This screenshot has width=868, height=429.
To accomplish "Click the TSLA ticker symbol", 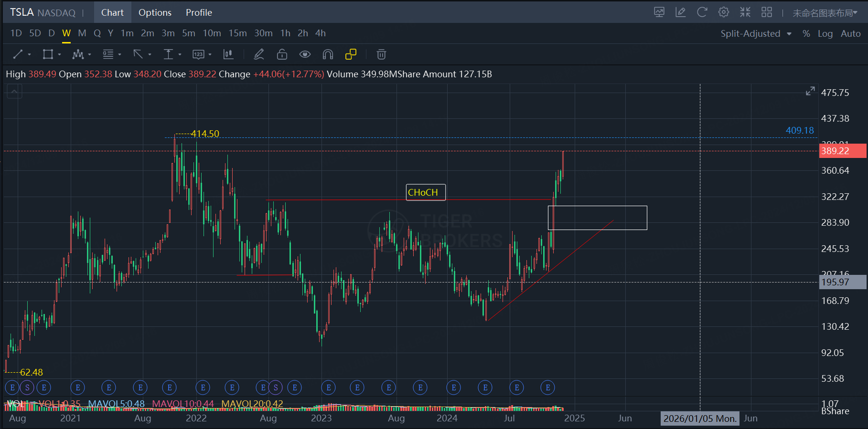I will (x=21, y=12).
